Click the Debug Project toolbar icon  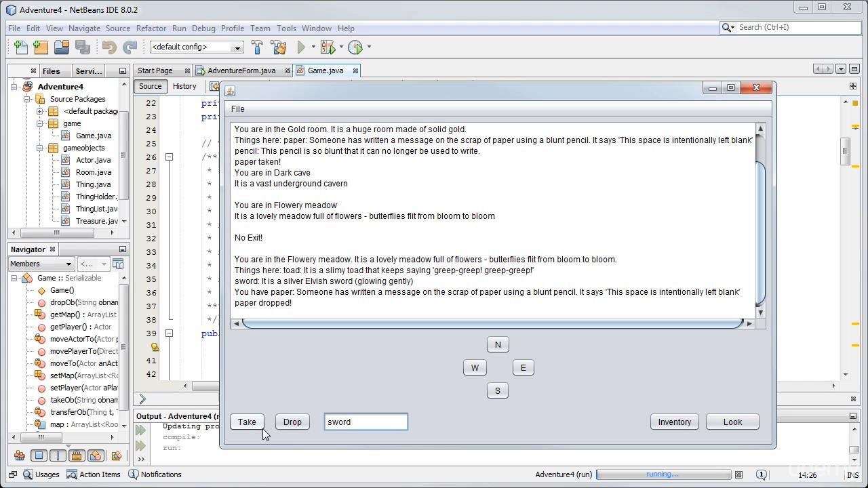328,47
